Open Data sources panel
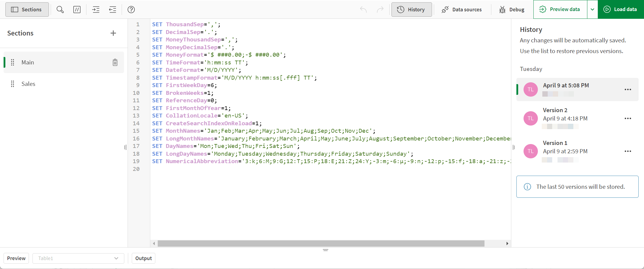The width and height of the screenshot is (644, 269). coord(462,10)
